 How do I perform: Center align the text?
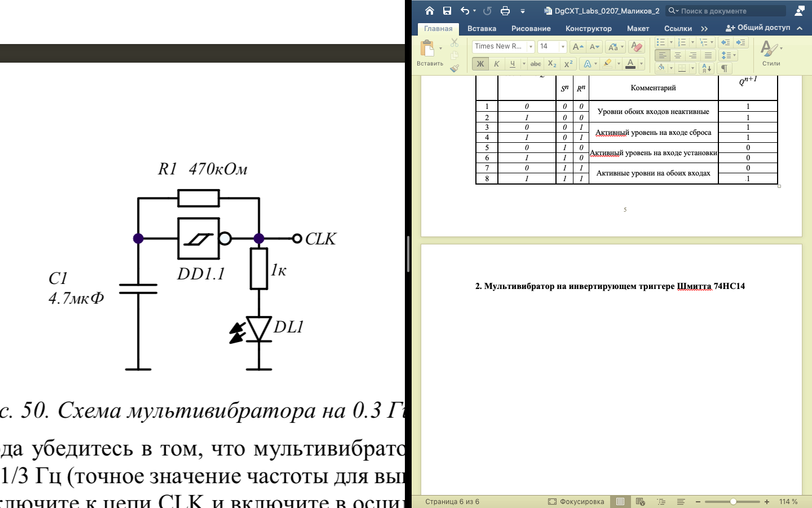(678, 55)
